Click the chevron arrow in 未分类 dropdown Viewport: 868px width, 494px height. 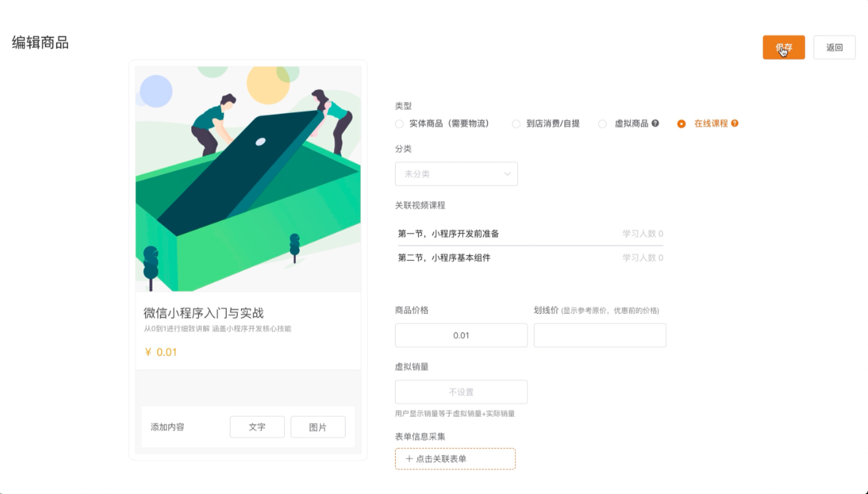507,174
